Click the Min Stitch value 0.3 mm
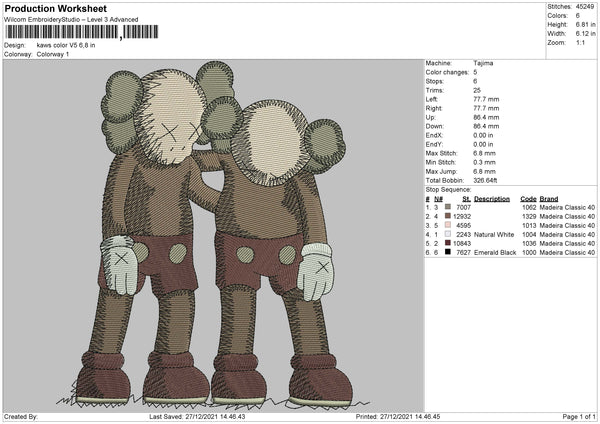The width and height of the screenshot is (600, 424). (484, 163)
